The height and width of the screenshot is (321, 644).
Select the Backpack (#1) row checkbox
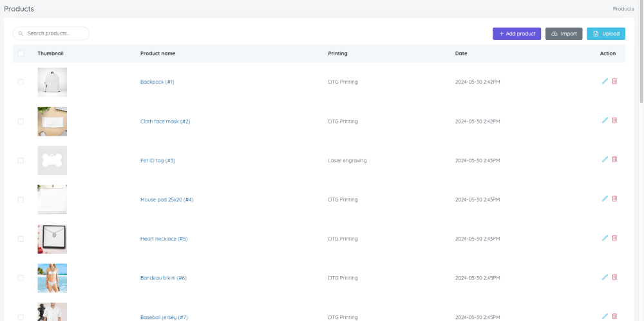21,82
